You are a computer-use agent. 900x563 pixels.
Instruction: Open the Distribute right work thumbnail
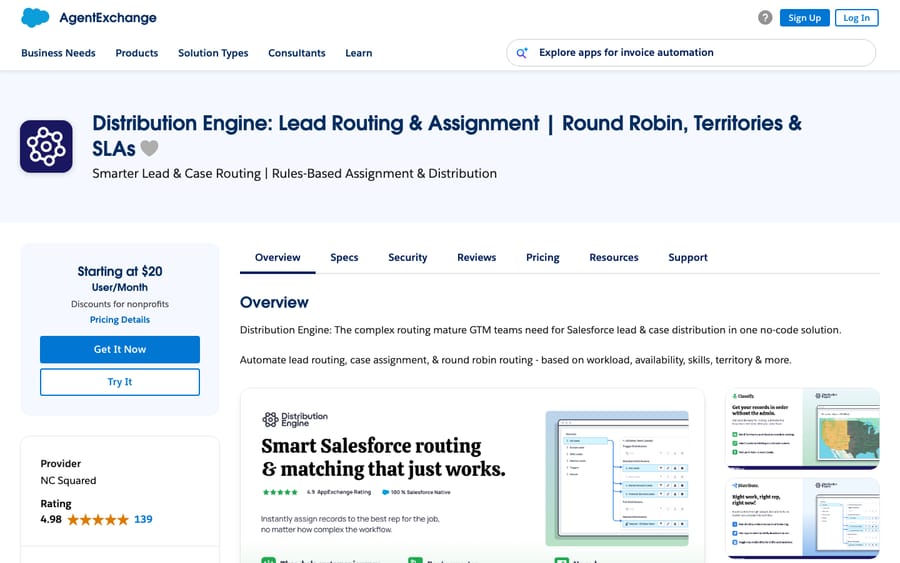pos(802,518)
